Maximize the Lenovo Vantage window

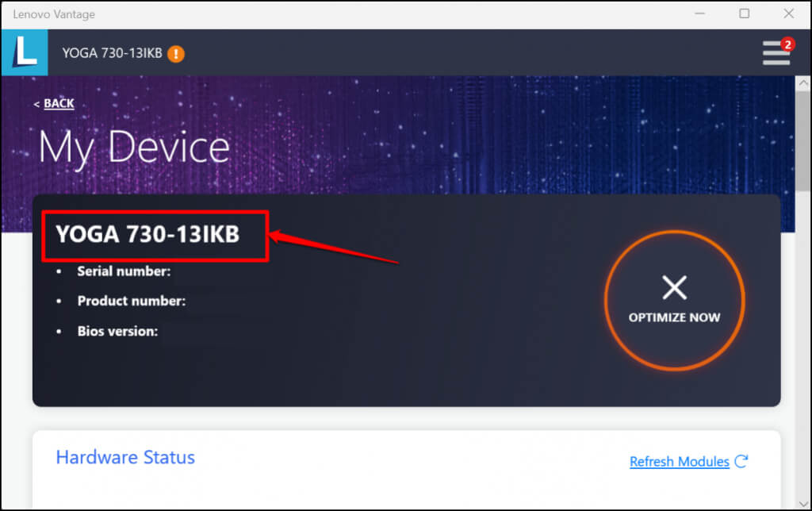pyautogui.click(x=744, y=13)
